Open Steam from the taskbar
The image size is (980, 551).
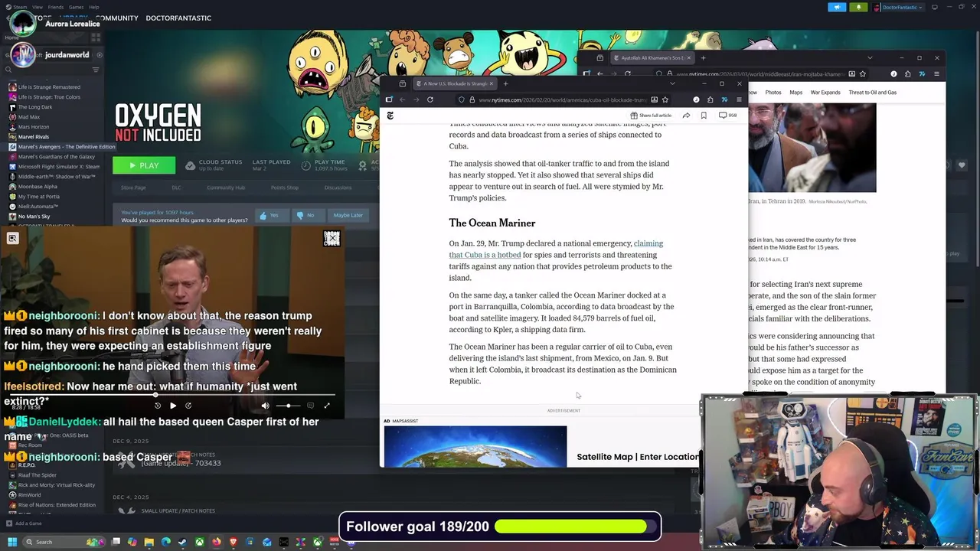tap(182, 542)
